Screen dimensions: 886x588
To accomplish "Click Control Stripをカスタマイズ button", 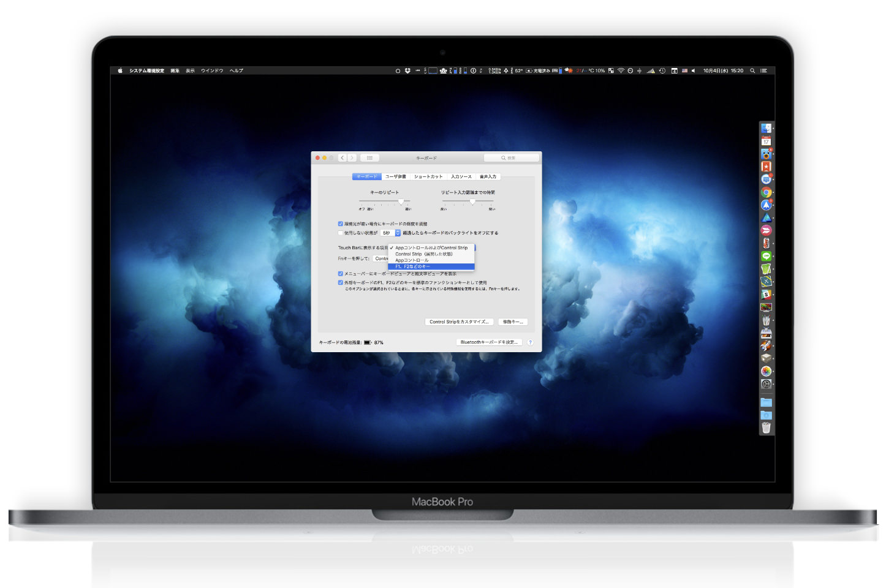I will click(460, 322).
